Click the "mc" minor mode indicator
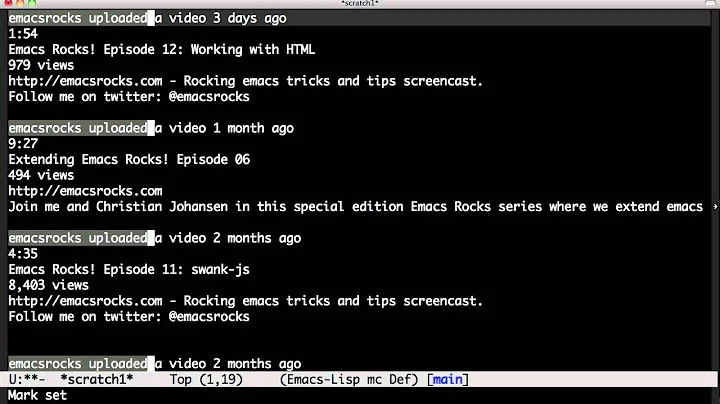The width and height of the screenshot is (720, 404). click(374, 379)
